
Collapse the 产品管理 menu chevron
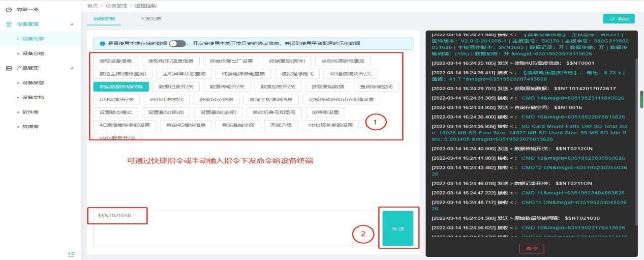pos(72,68)
